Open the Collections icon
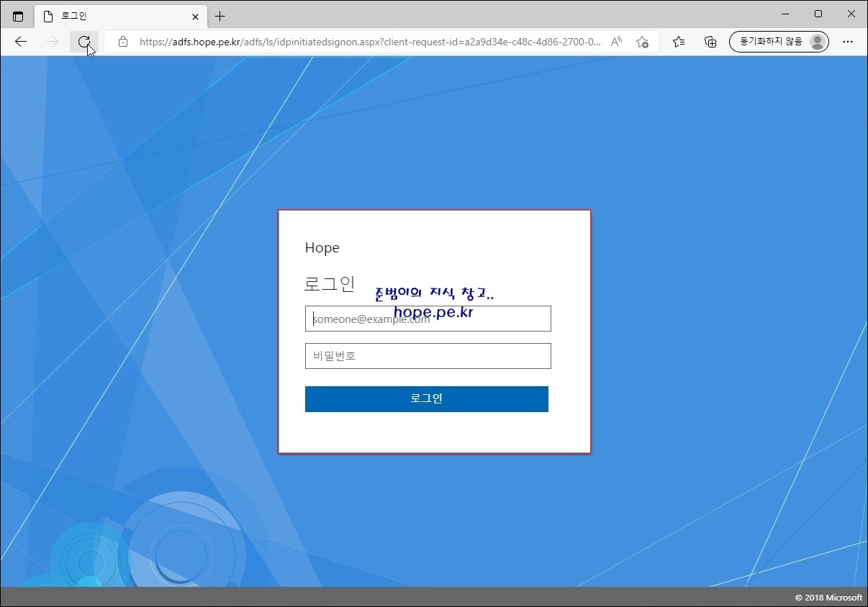Image resolution: width=868 pixels, height=607 pixels. click(710, 42)
